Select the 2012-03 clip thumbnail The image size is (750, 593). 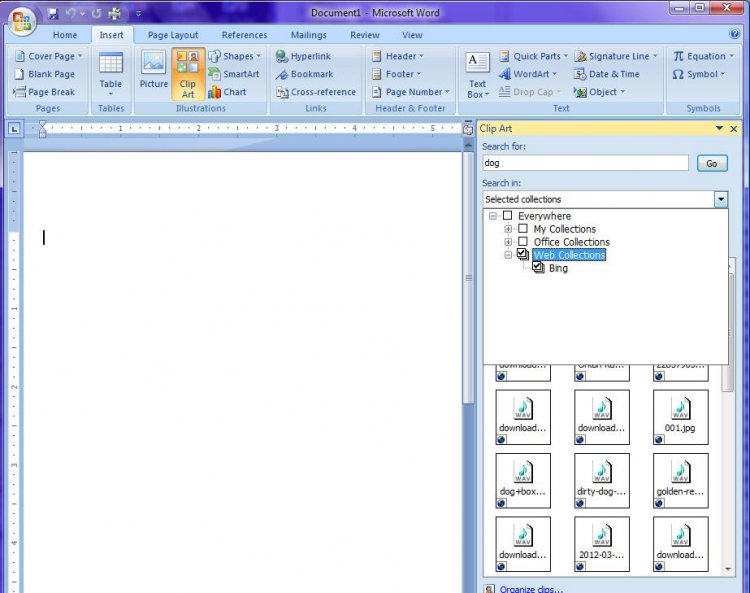click(602, 544)
